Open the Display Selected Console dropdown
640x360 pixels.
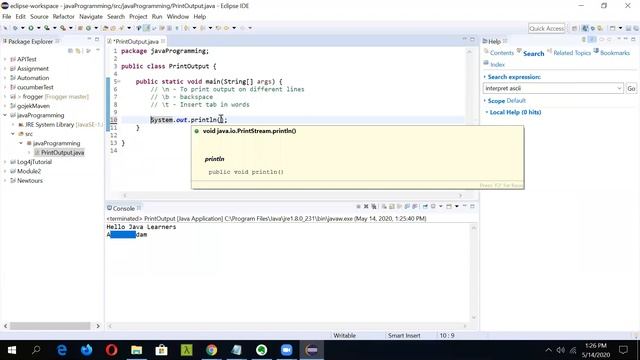[440, 207]
